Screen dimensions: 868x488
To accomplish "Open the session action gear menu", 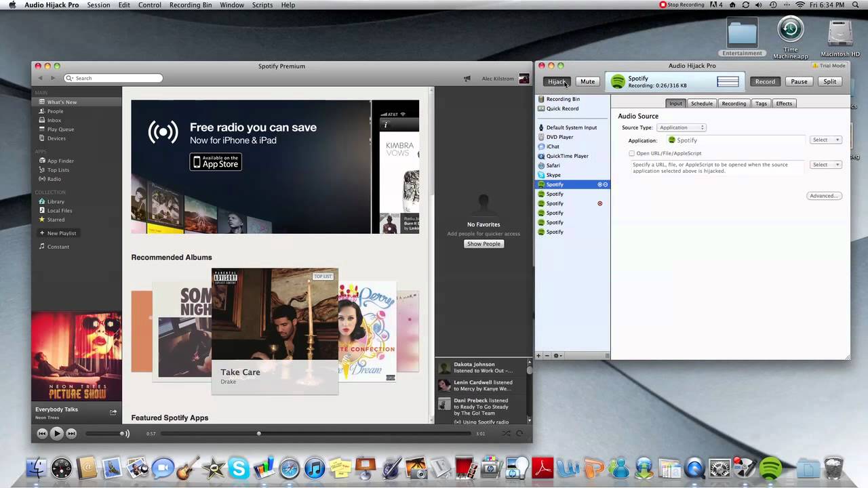I will tap(557, 356).
